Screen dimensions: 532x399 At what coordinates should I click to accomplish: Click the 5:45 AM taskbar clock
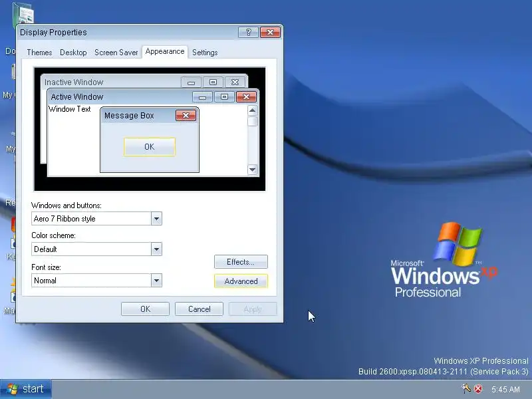505,389
